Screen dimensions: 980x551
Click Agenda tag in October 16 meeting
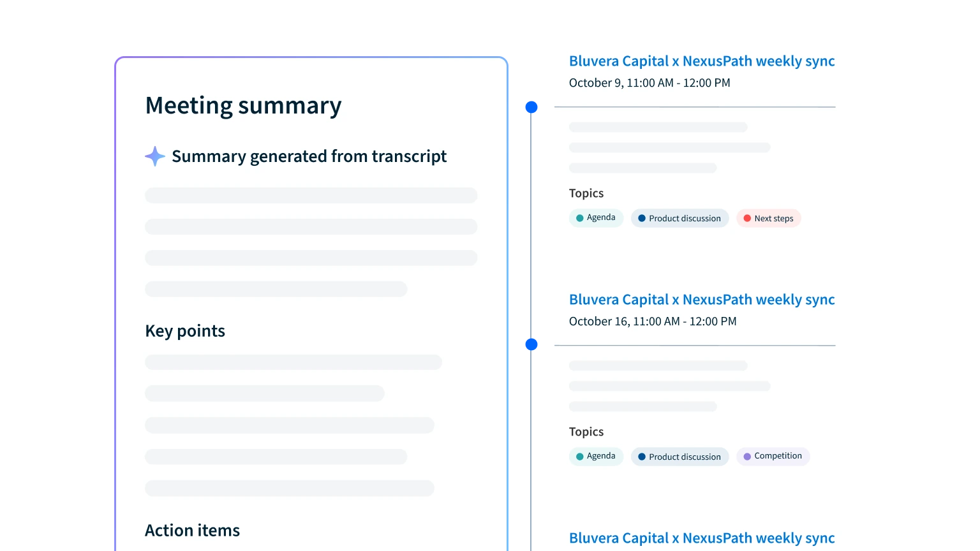pos(596,456)
